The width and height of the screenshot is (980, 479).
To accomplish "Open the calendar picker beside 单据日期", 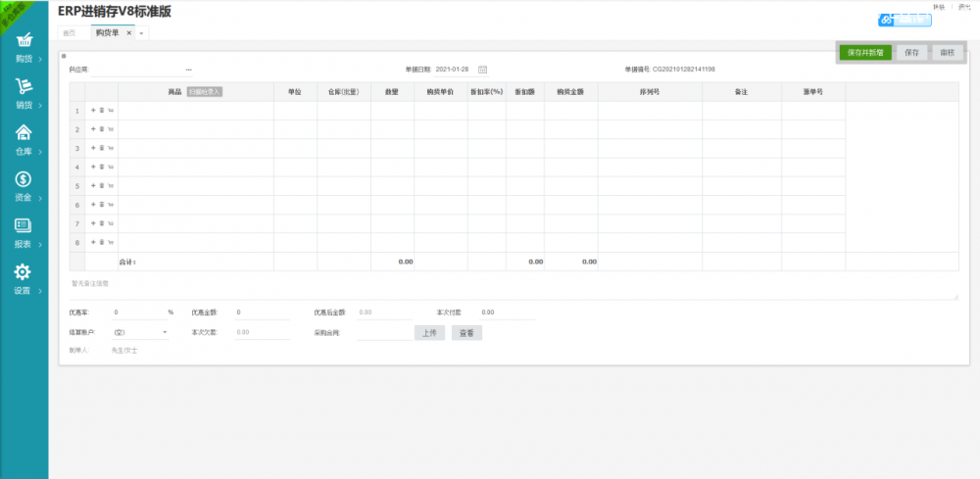I will click(x=482, y=70).
